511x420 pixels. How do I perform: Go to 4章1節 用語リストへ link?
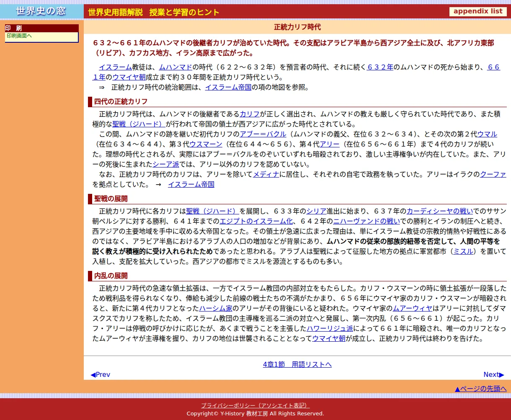(x=297, y=364)
